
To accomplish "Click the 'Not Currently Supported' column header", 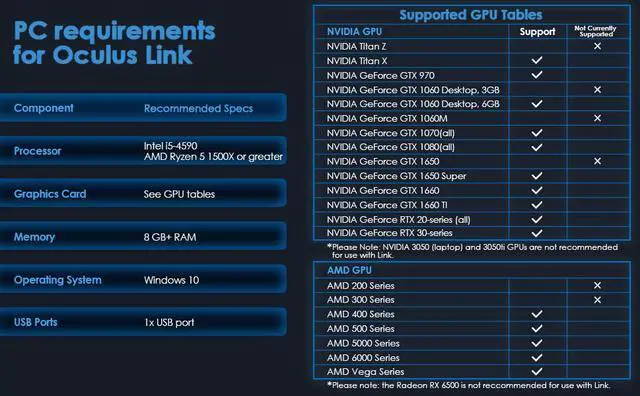I will click(x=596, y=31).
